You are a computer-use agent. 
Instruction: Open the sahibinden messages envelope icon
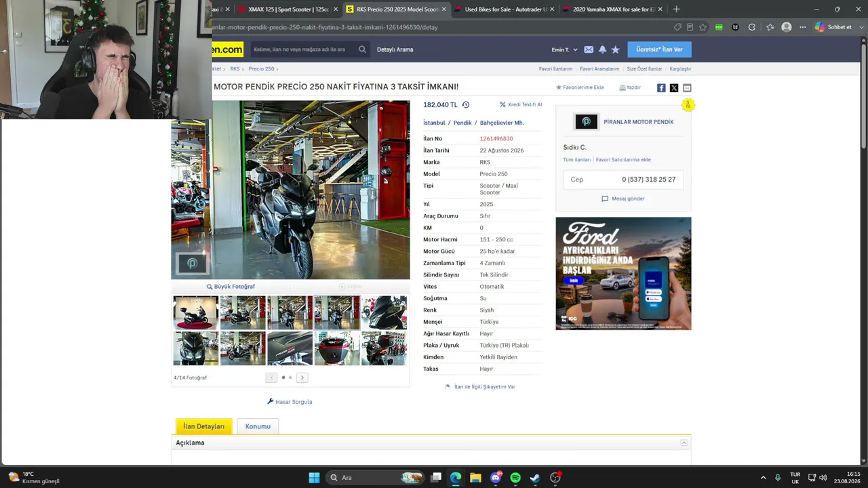589,49
